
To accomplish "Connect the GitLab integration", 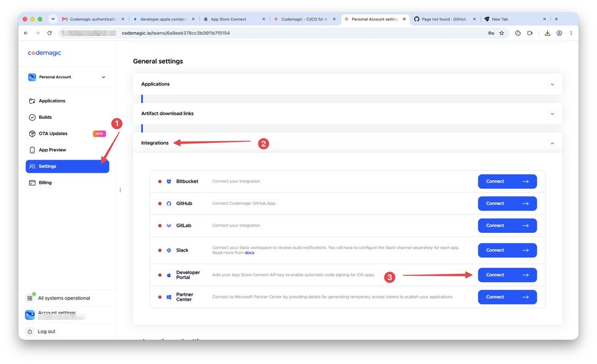I will click(x=507, y=225).
